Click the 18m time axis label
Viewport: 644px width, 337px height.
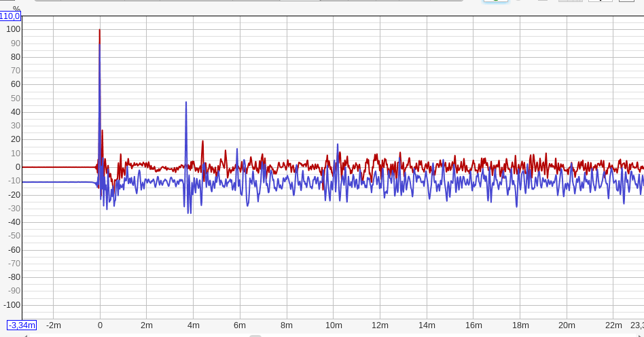(x=520, y=325)
